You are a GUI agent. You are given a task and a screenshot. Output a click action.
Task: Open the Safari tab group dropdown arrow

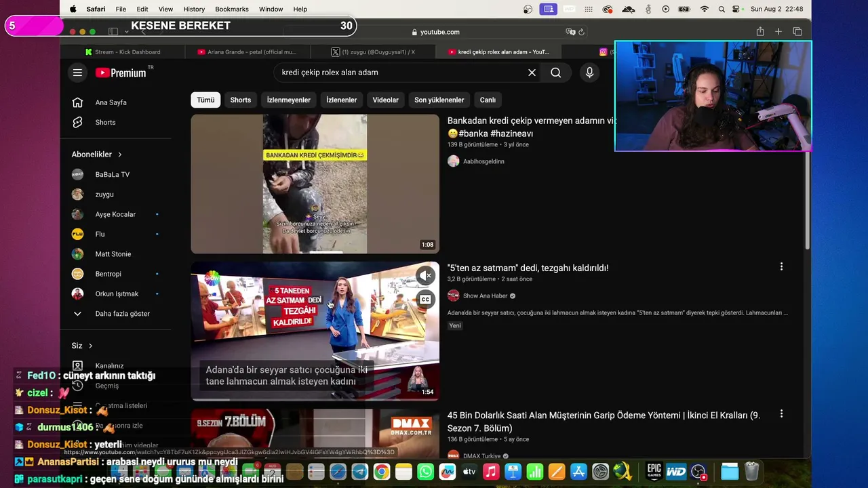coord(126,32)
